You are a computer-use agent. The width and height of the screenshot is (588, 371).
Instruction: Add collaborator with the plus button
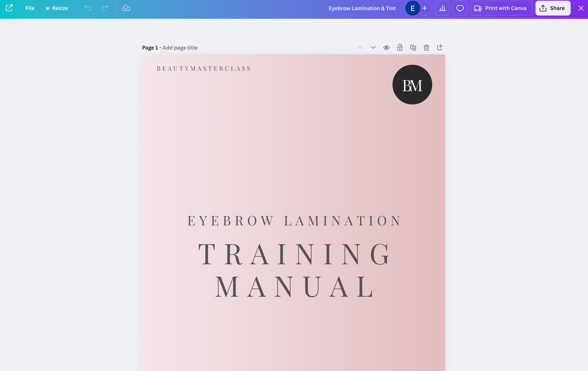tap(425, 8)
